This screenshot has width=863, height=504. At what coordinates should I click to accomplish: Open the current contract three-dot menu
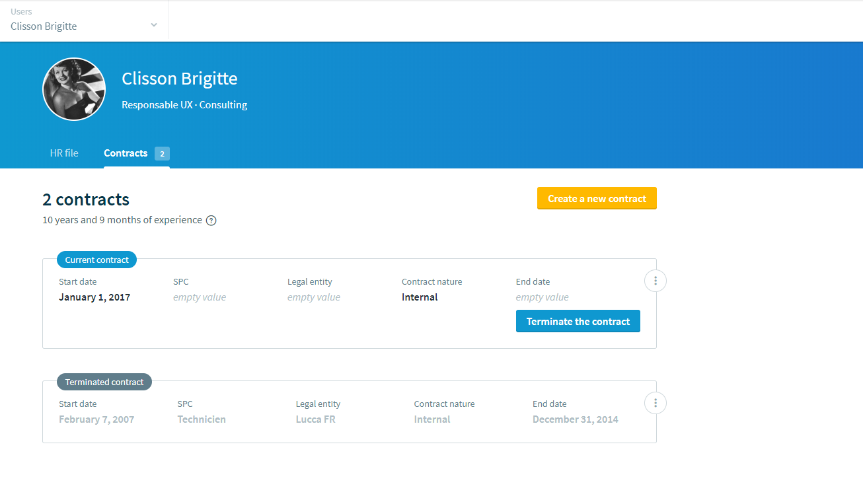656,281
